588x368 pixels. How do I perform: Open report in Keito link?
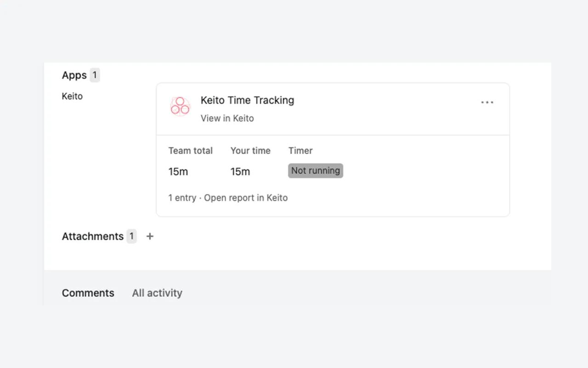pyautogui.click(x=246, y=198)
